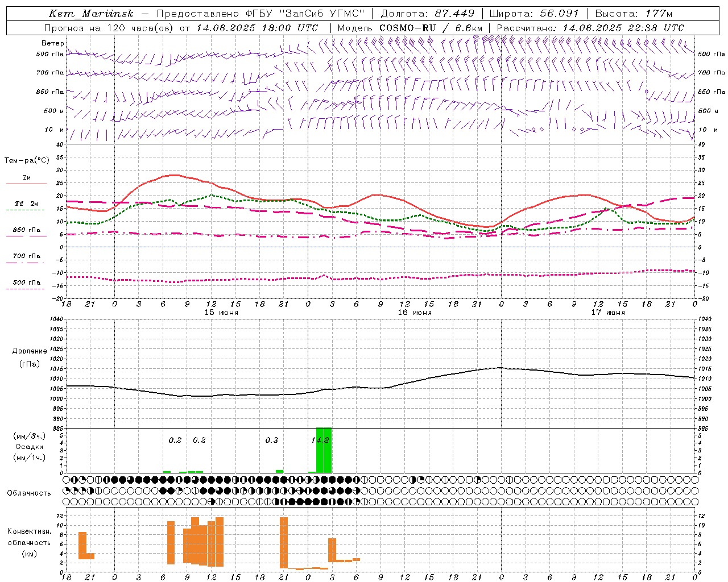Click the '2м' temperature legend entry

click(27, 177)
